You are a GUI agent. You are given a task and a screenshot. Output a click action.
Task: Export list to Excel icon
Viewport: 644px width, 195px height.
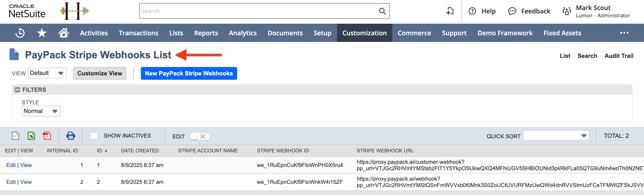pyautogui.click(x=31, y=136)
